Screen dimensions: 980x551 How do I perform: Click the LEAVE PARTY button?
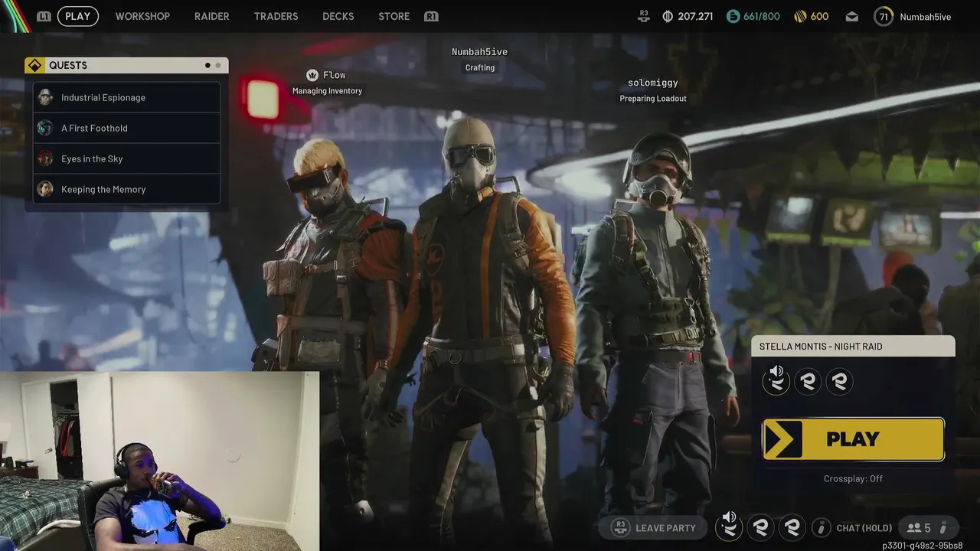click(x=655, y=527)
